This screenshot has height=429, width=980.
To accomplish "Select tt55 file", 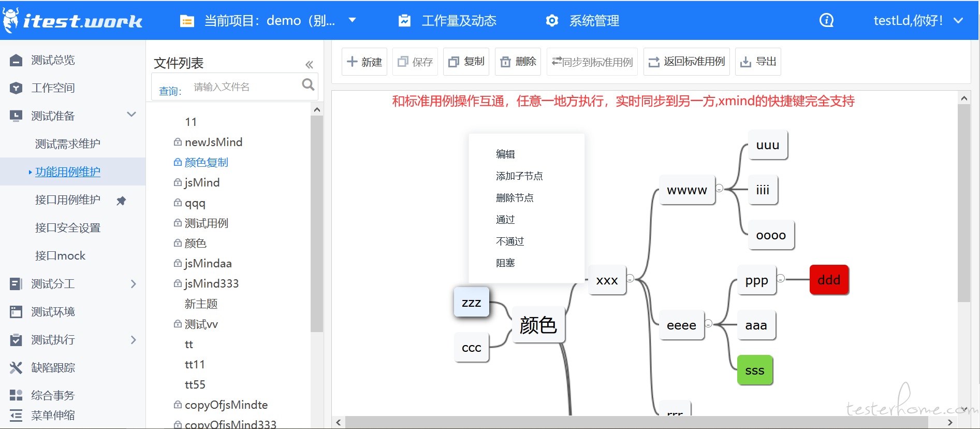I will (195, 384).
